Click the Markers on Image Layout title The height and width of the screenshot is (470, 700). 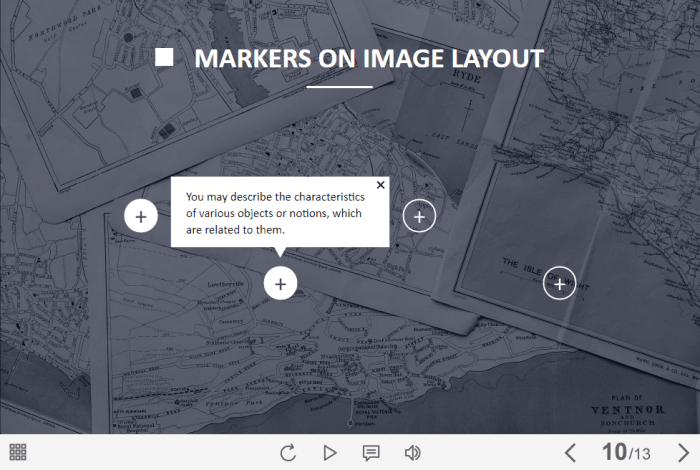(369, 58)
